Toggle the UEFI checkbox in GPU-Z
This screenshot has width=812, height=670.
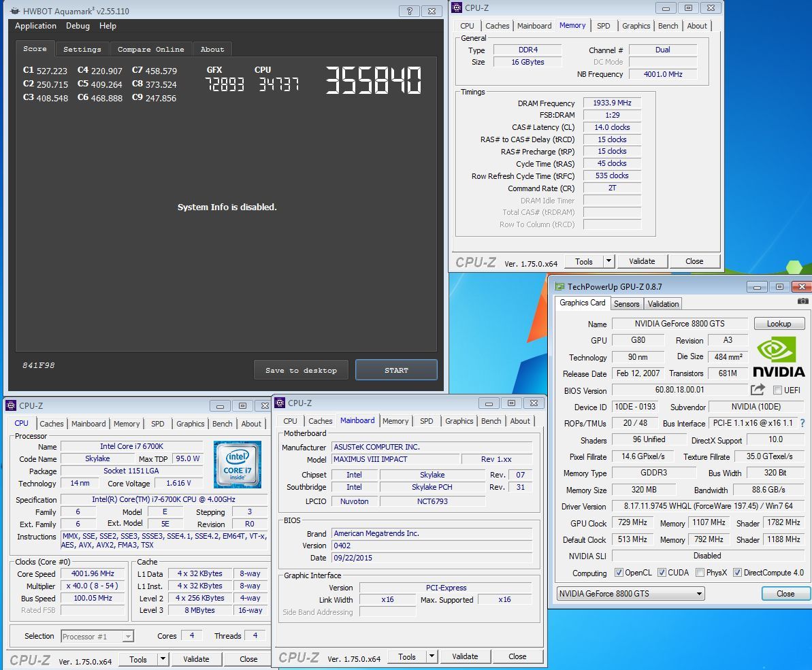coord(777,390)
